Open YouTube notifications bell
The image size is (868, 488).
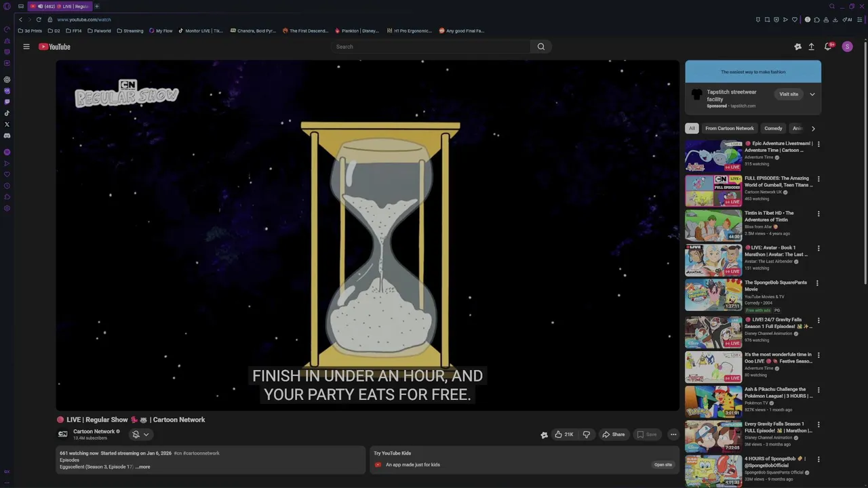[828, 47]
